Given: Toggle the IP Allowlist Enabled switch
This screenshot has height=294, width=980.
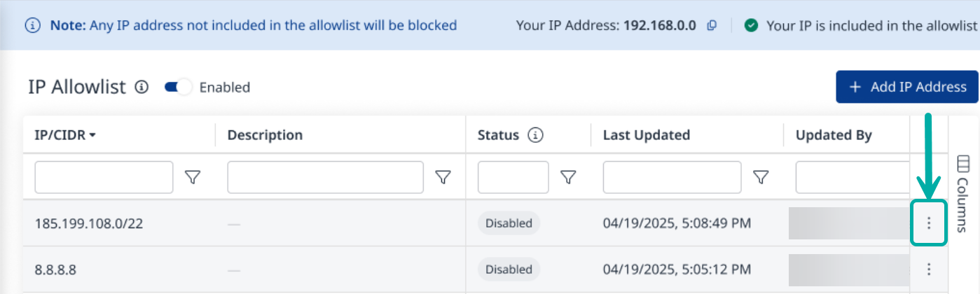Looking at the screenshot, I should click(178, 87).
